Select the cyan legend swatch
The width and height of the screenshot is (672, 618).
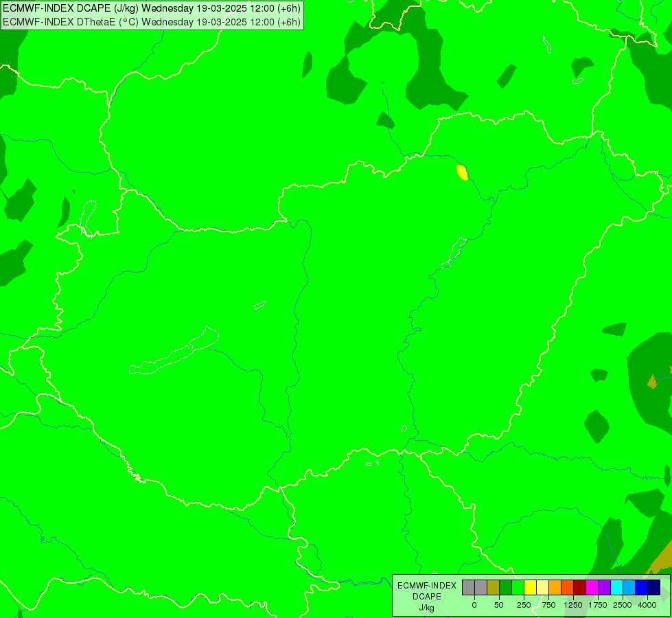tap(616, 587)
